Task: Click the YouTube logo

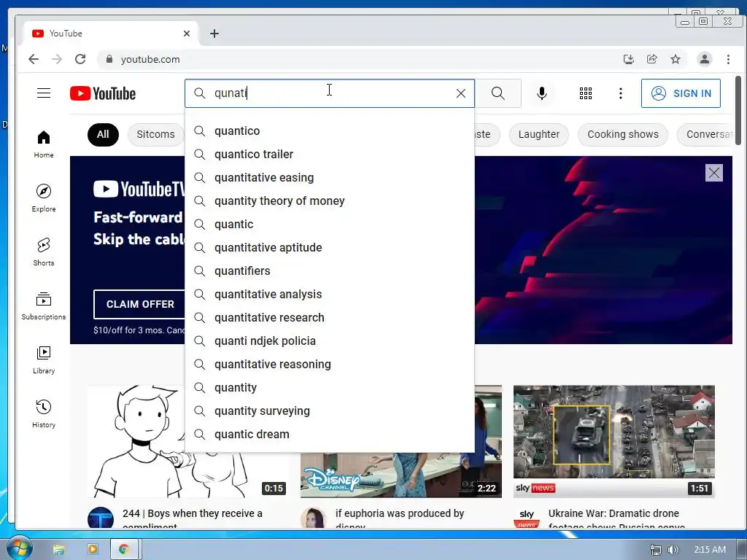Action: pyautogui.click(x=103, y=93)
